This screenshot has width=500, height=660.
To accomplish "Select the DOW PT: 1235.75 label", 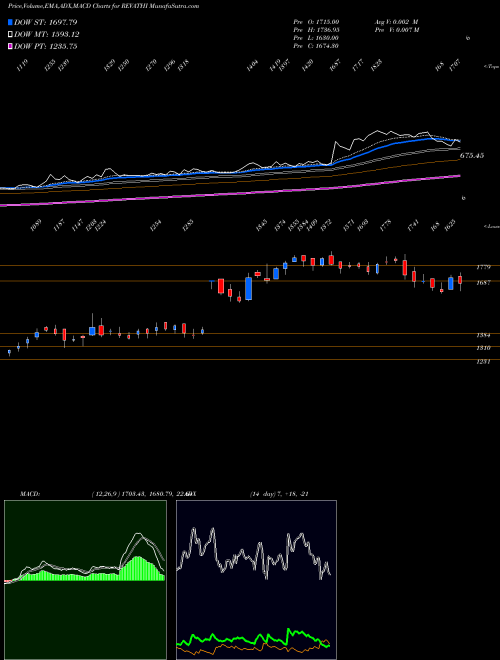I will (45, 47).
